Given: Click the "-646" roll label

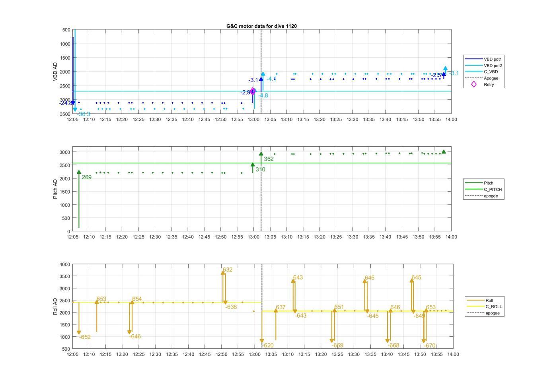Looking at the screenshot, I should (135, 337).
